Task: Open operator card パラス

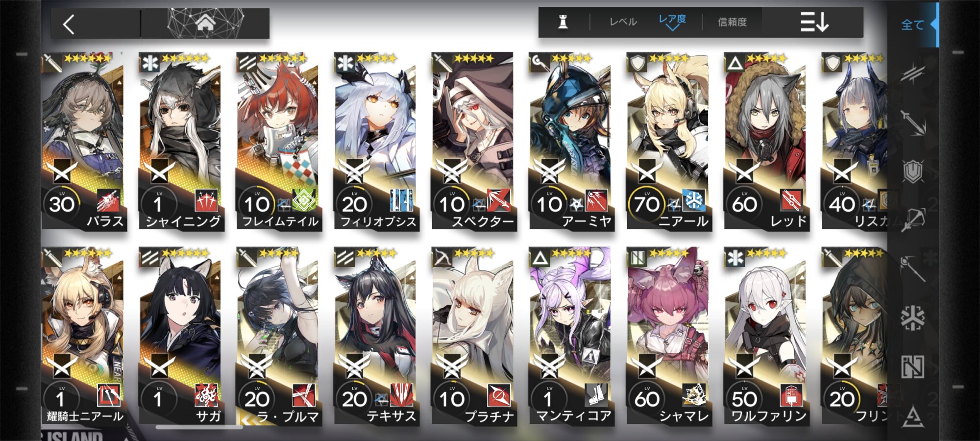Action: [83, 141]
